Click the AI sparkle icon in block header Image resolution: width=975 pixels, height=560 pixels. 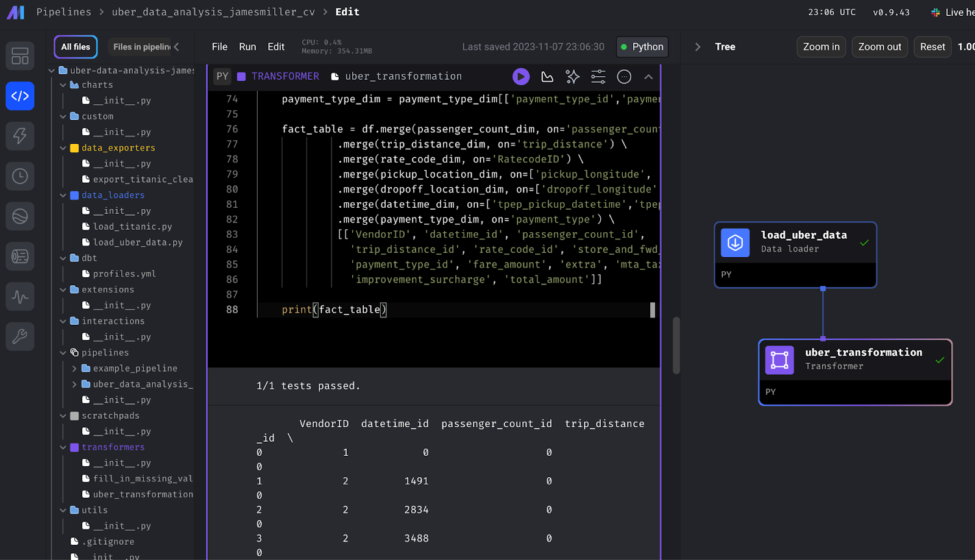[x=572, y=77]
